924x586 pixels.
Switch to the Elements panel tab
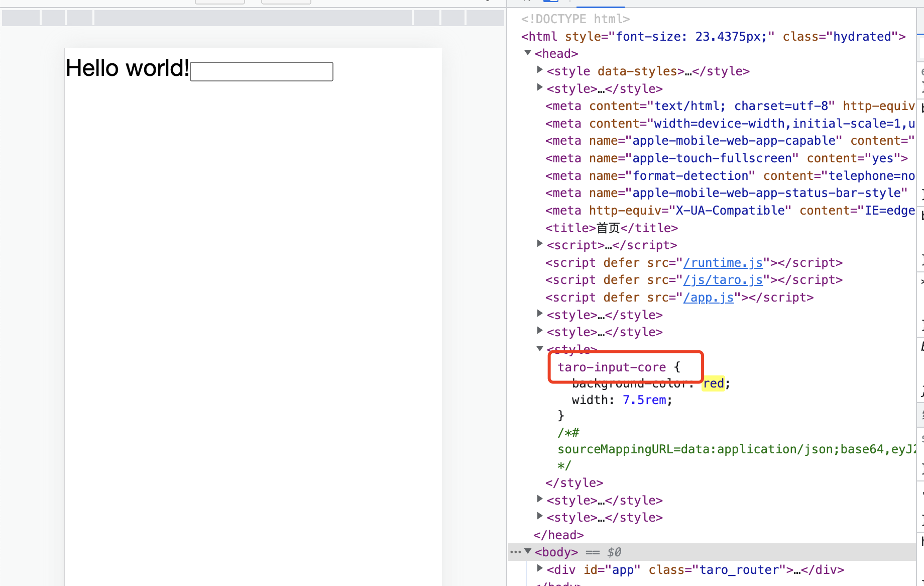click(600, 4)
